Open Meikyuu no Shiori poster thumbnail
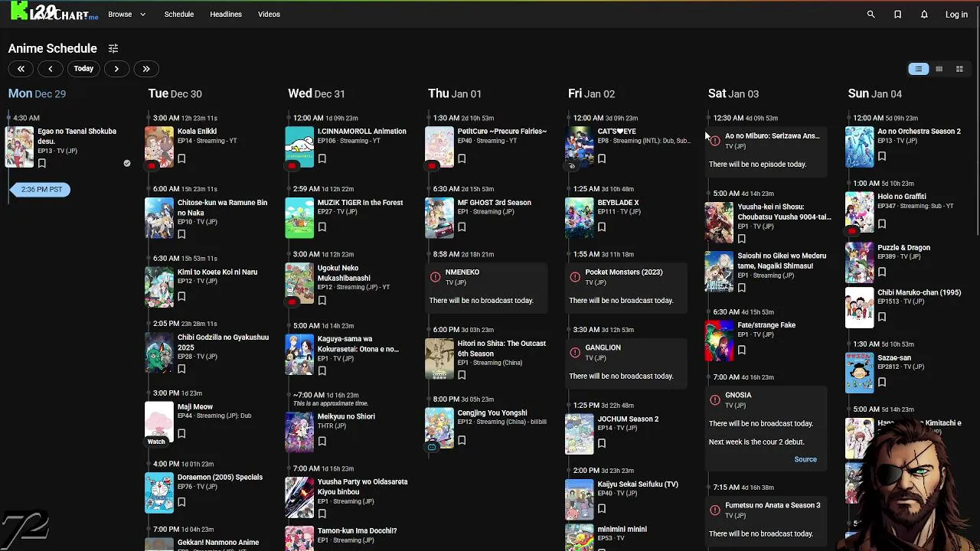Screen dimensions: 980x551 [x=299, y=432]
